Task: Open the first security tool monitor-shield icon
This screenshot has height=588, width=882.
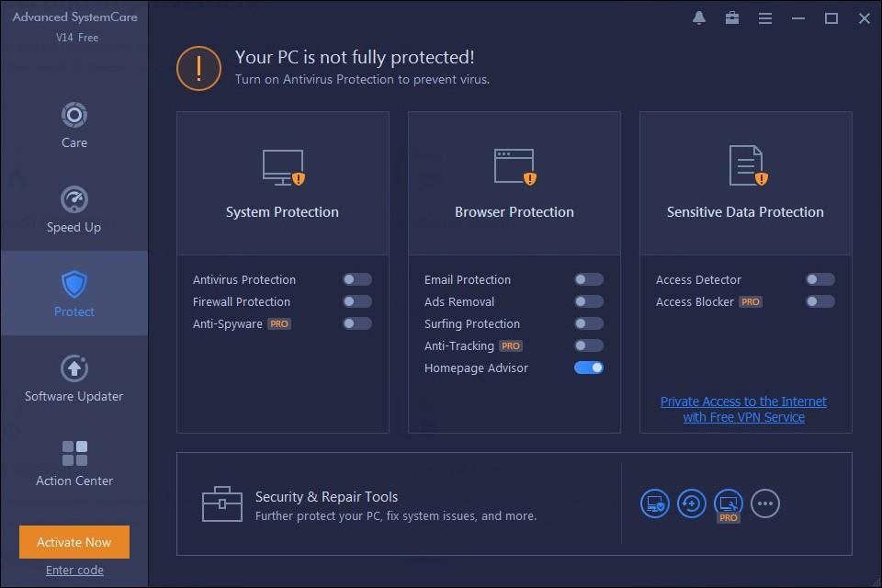Action: (655, 503)
